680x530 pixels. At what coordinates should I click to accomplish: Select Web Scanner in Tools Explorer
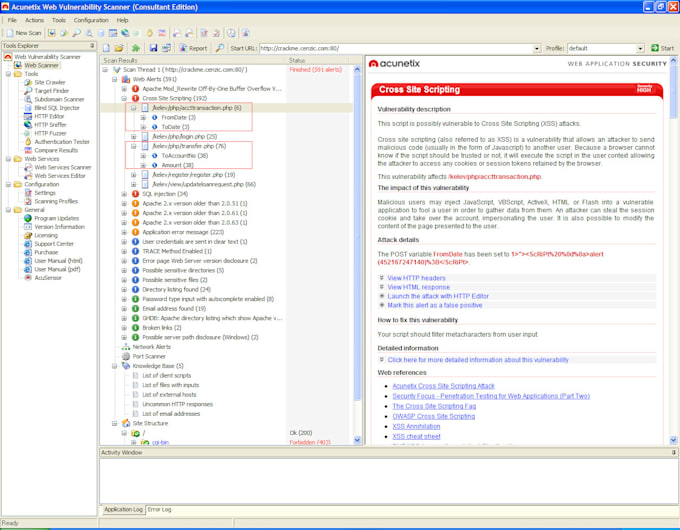point(41,65)
